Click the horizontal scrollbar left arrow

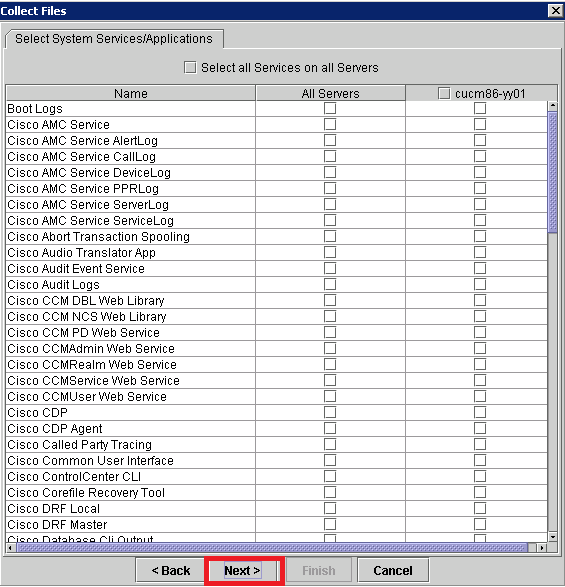tap(11, 548)
